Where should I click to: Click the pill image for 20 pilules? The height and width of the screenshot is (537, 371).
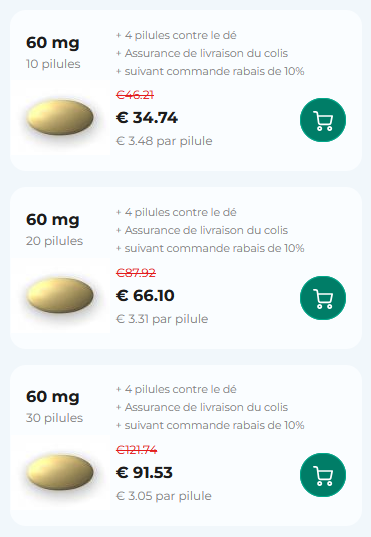[x=60, y=295]
